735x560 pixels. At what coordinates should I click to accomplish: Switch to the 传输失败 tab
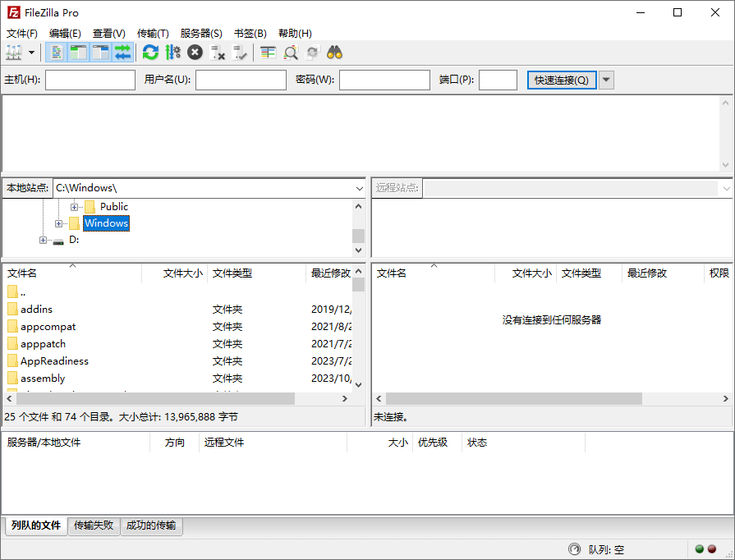pyautogui.click(x=94, y=526)
